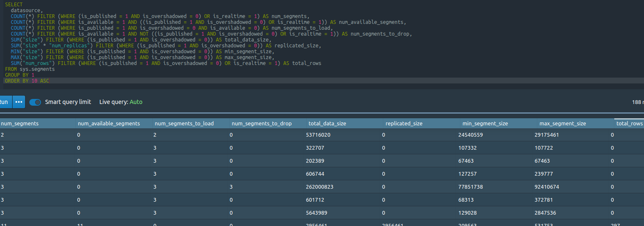Sort by num_available_segments column header

click(114, 123)
